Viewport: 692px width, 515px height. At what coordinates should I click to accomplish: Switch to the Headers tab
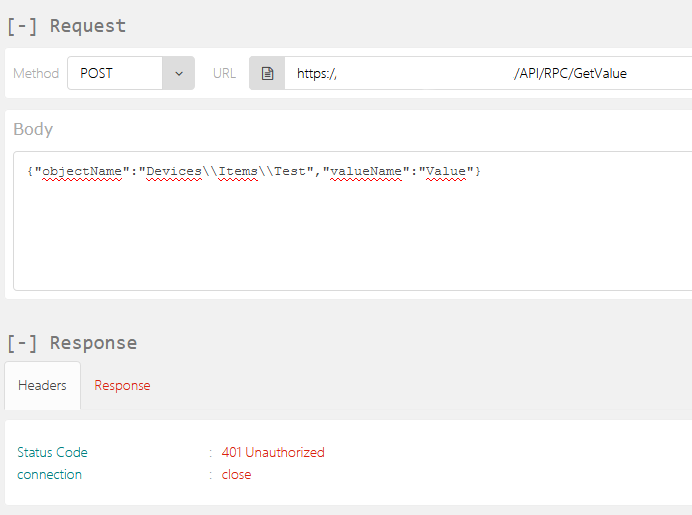coord(42,385)
